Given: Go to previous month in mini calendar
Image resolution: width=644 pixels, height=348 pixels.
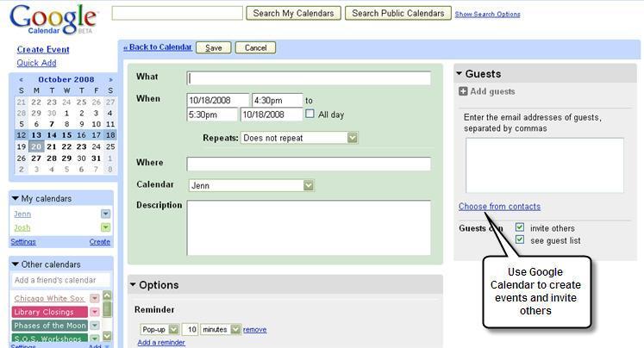Looking at the screenshot, I should coord(22,79).
